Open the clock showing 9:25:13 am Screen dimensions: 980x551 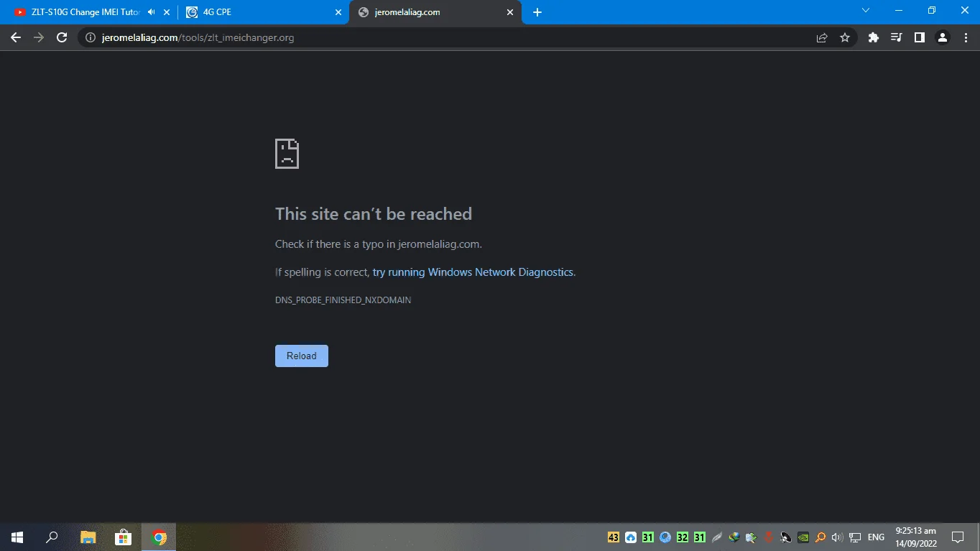[915, 537]
